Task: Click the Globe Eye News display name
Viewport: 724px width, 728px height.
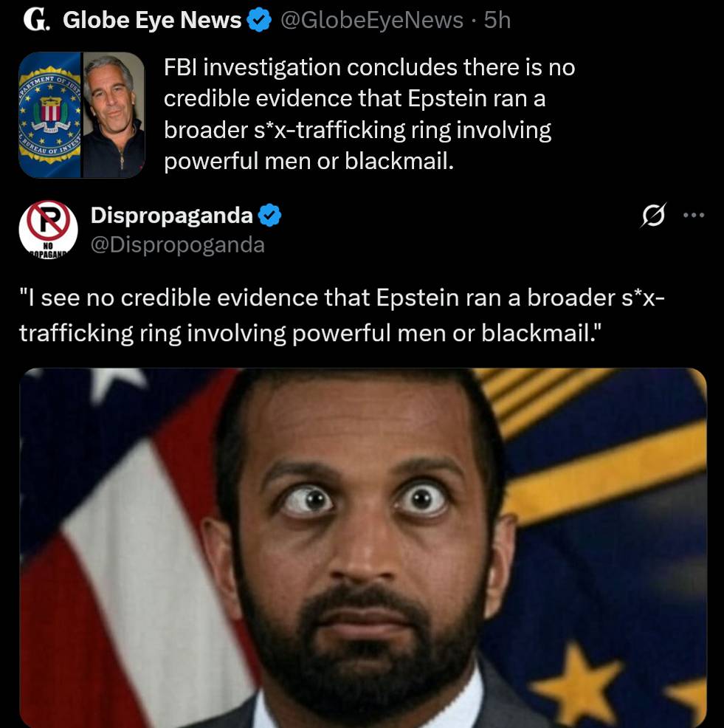Action: (152, 20)
